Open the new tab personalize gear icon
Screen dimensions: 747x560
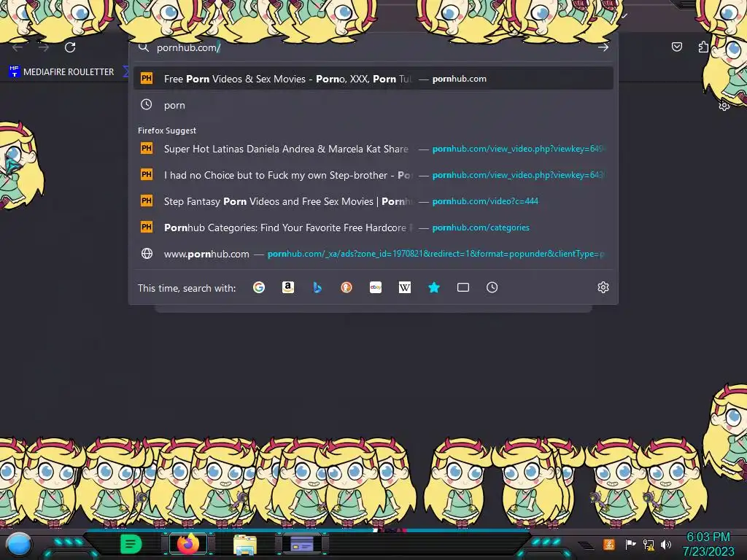(x=724, y=105)
